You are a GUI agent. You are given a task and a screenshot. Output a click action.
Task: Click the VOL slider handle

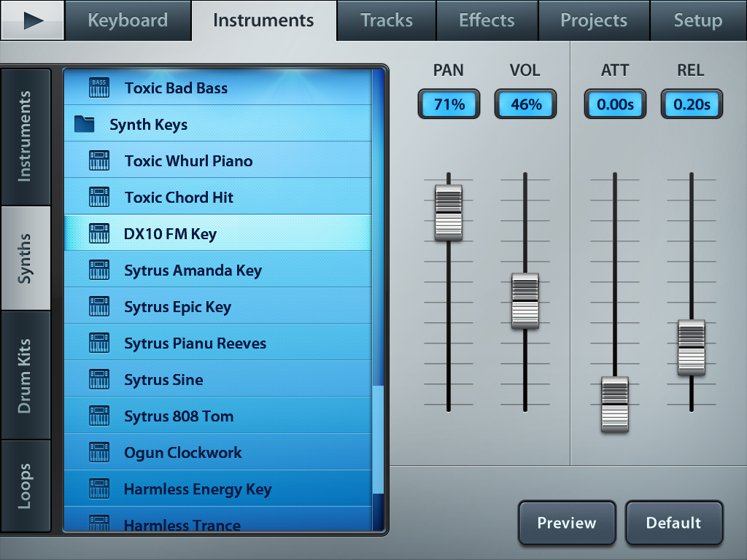[525, 301]
